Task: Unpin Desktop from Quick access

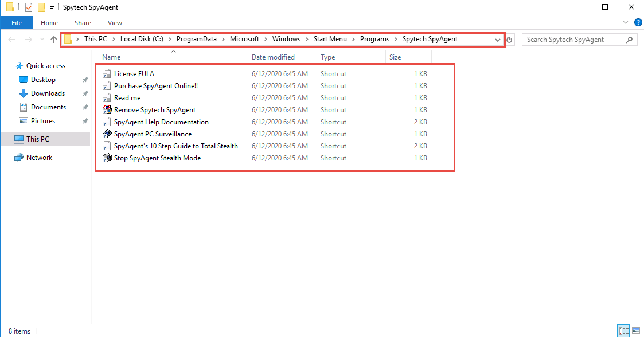Action: [x=85, y=80]
